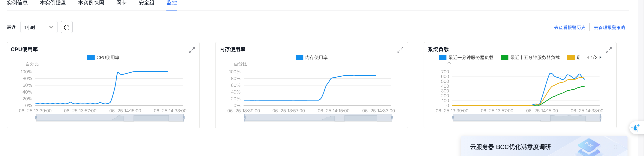
Task: Toggle 最近十五分钟服务器负载 legend series
Action: (530, 58)
